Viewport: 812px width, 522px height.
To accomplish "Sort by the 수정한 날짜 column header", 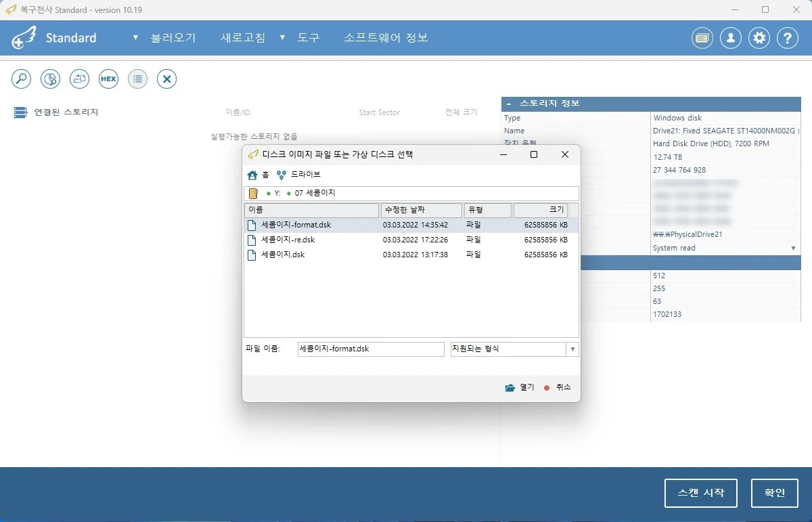I will [422, 210].
